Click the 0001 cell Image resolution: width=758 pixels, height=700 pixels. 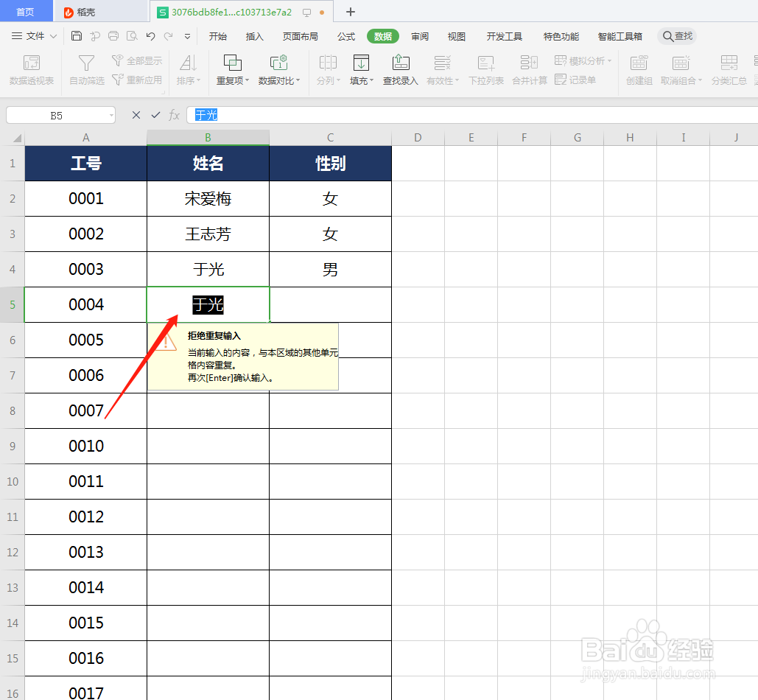pyautogui.click(x=86, y=199)
